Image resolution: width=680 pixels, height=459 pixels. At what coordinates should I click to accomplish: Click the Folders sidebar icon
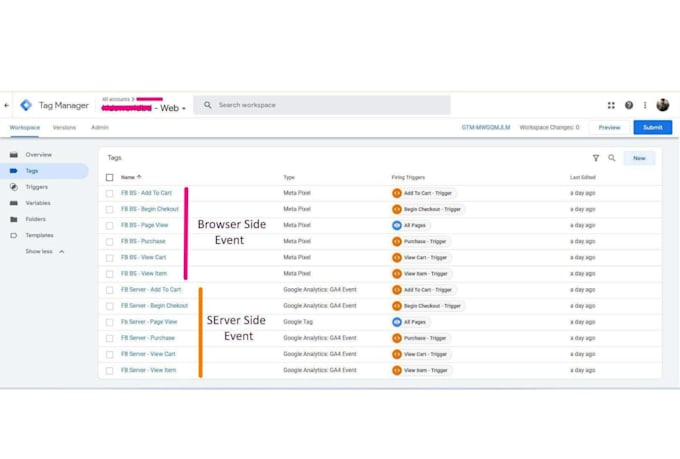pyautogui.click(x=14, y=219)
